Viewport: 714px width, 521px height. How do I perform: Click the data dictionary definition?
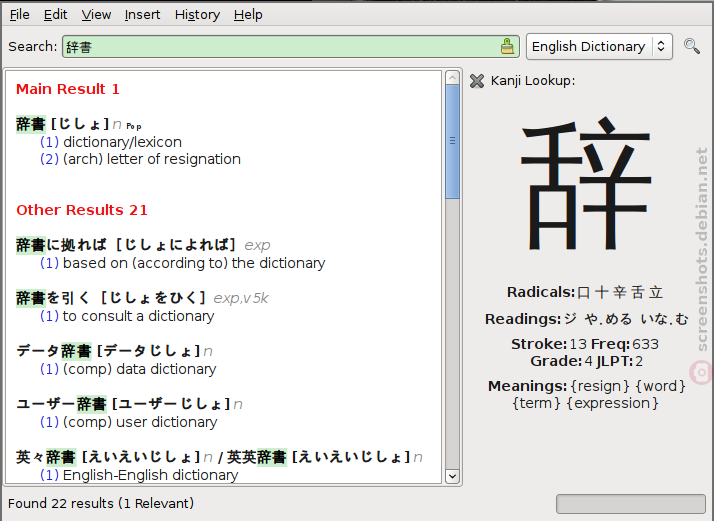click(140, 369)
